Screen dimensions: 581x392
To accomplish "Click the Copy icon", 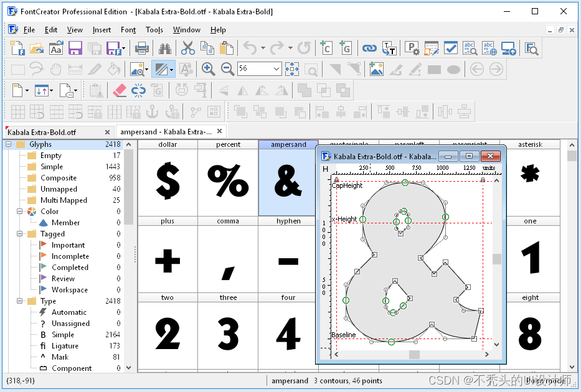I will [207, 48].
